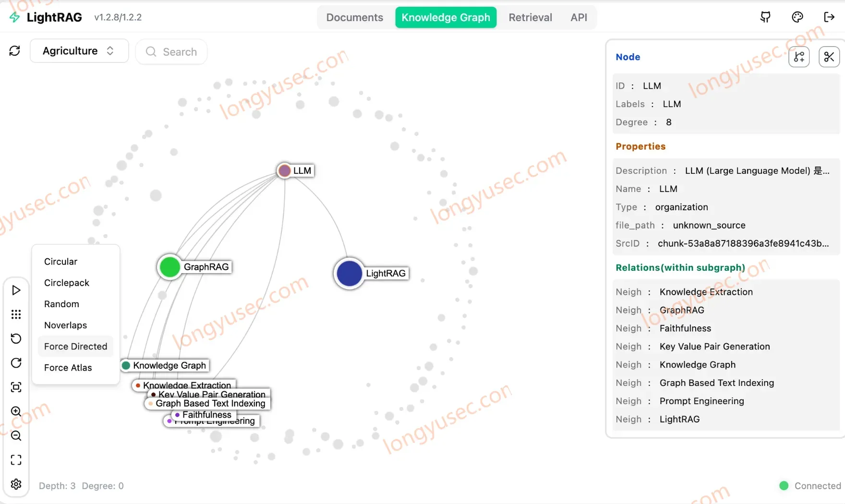This screenshot has width=845, height=504.
Task: Expand the Agriculture label dropdown
Action: click(x=79, y=51)
